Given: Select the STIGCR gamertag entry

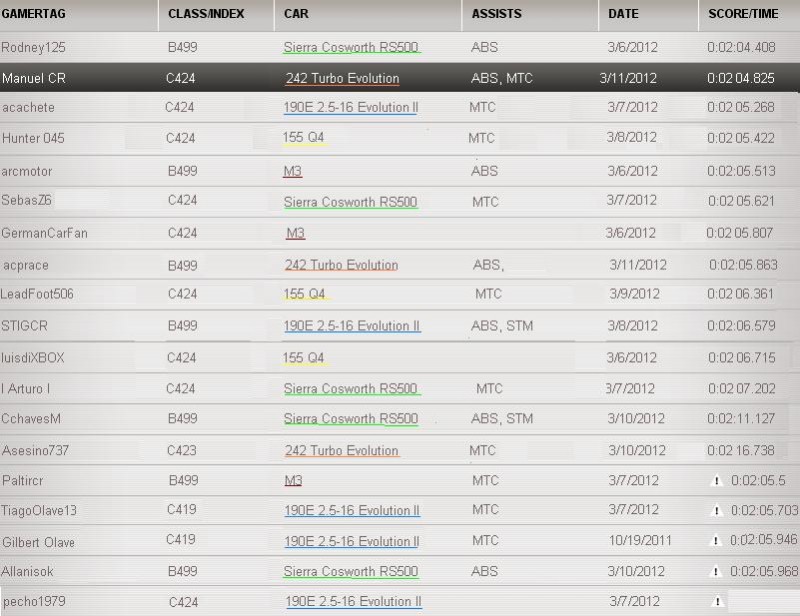Looking at the screenshot, I should coord(23,326).
